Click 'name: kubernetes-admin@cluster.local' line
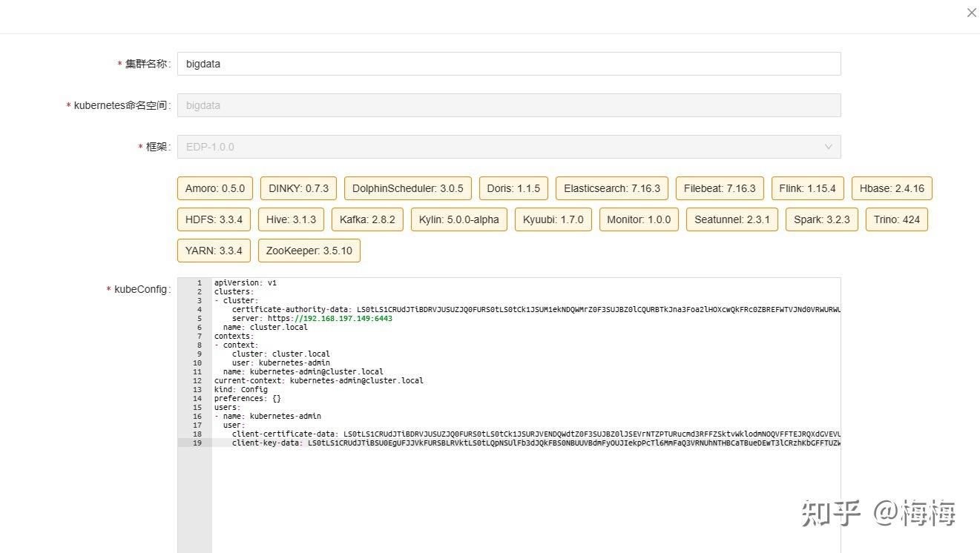The image size is (980, 553). pos(303,371)
